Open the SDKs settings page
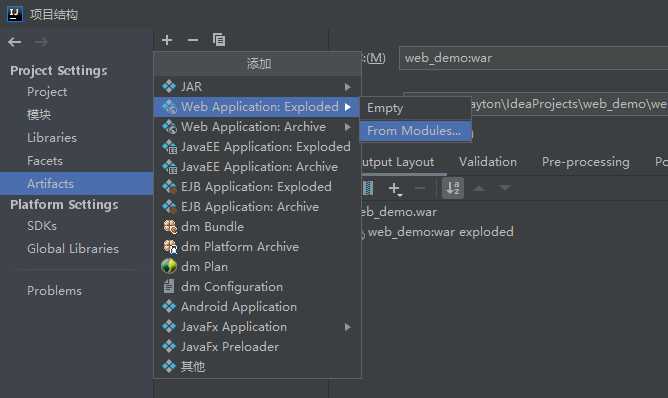 [x=42, y=226]
